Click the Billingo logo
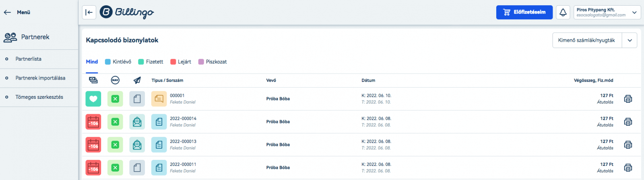This screenshot has width=644, height=180. pos(127,12)
